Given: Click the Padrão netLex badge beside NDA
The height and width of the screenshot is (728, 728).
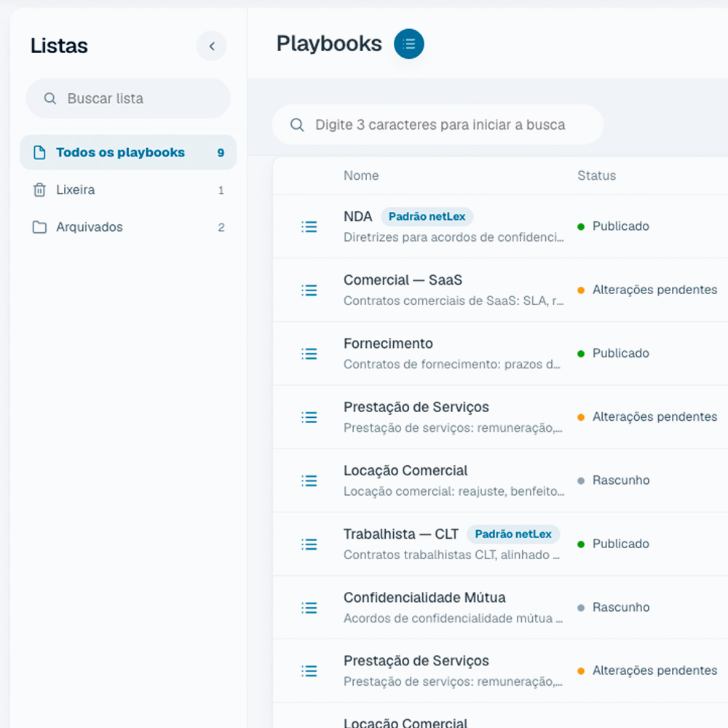Looking at the screenshot, I should pos(427,216).
